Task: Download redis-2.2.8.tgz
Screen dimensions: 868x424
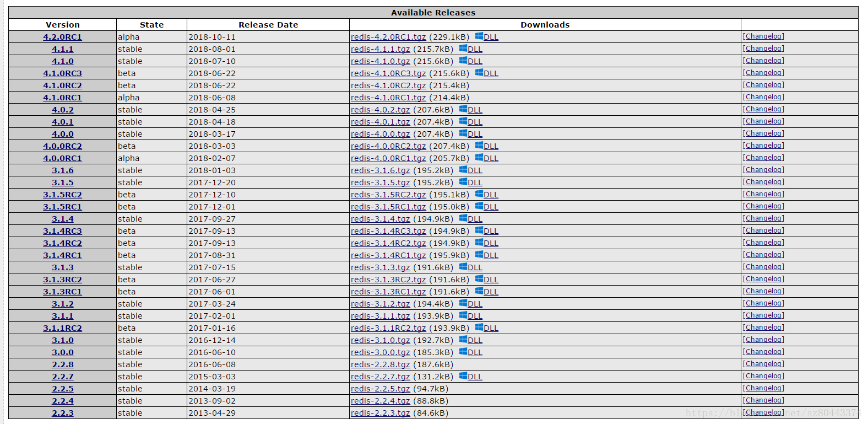Action: (x=381, y=364)
